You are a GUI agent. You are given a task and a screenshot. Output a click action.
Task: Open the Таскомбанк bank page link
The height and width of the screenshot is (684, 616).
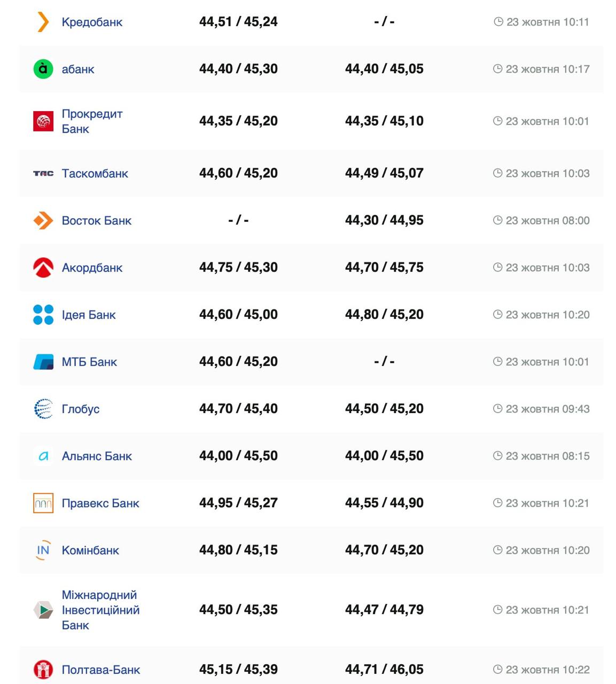pos(95,174)
